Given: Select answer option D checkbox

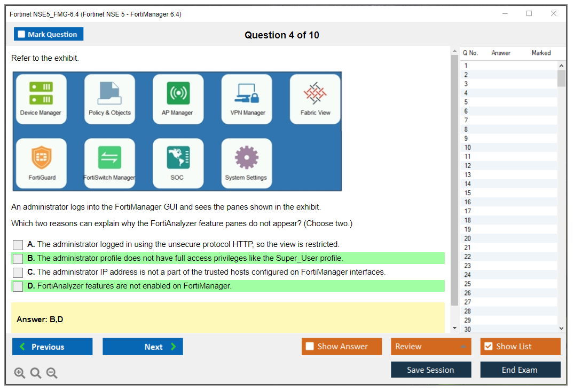Looking at the screenshot, I should (x=18, y=286).
